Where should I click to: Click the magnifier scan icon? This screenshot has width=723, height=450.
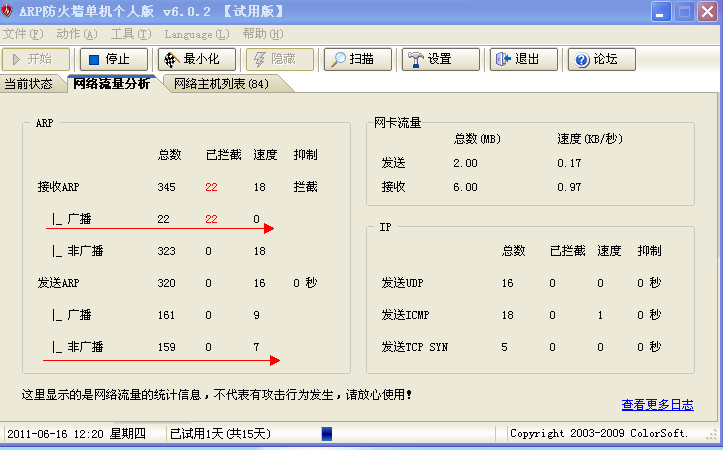[338, 59]
